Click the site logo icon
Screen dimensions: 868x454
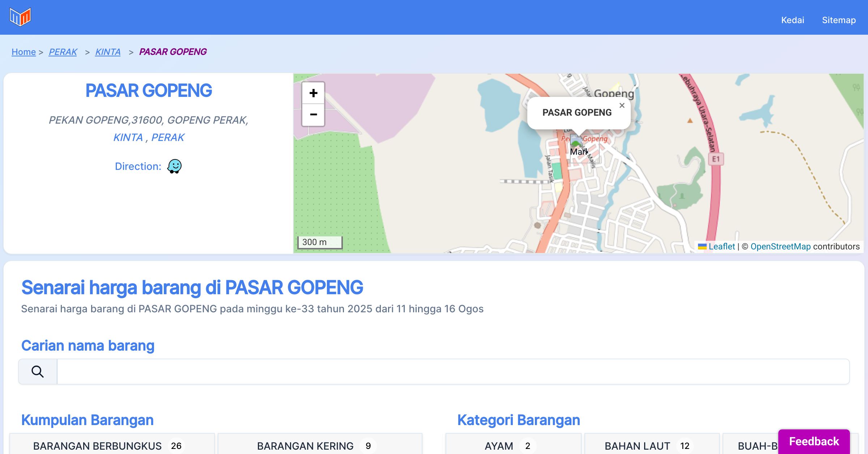pyautogui.click(x=20, y=17)
